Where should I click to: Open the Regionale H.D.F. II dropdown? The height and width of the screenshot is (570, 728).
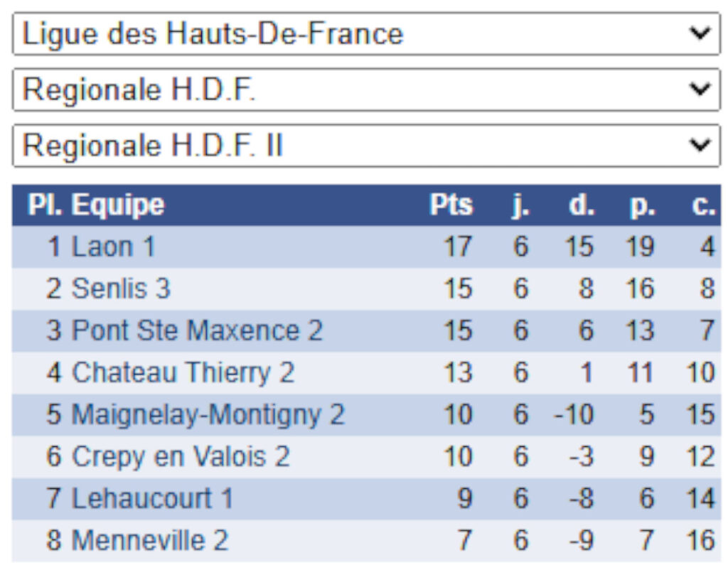(366, 146)
